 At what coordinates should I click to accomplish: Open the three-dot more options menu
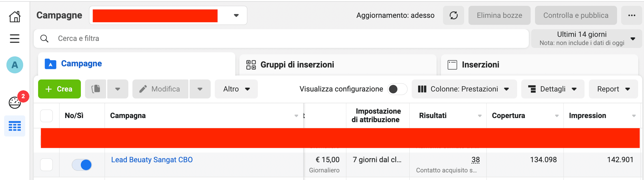click(x=632, y=15)
